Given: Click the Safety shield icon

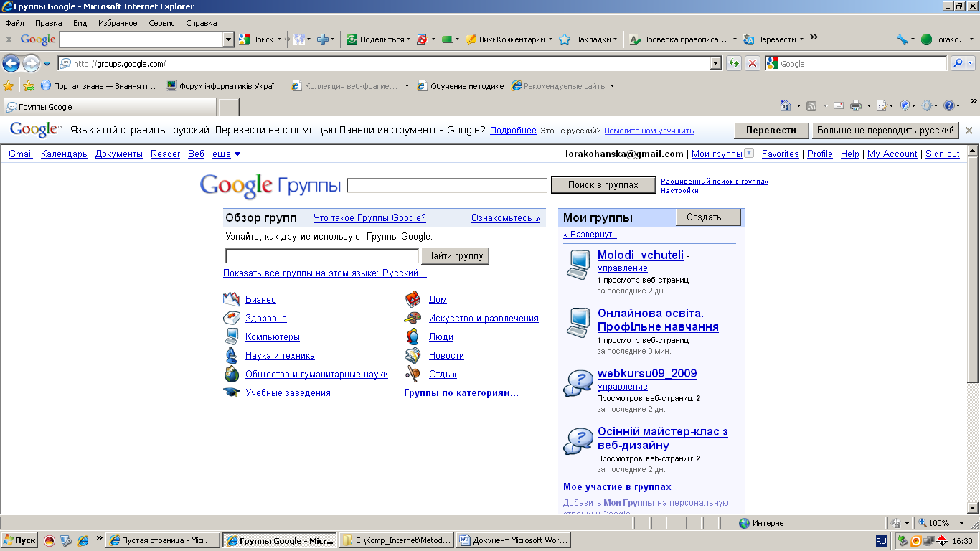Looking at the screenshot, I should [905, 105].
